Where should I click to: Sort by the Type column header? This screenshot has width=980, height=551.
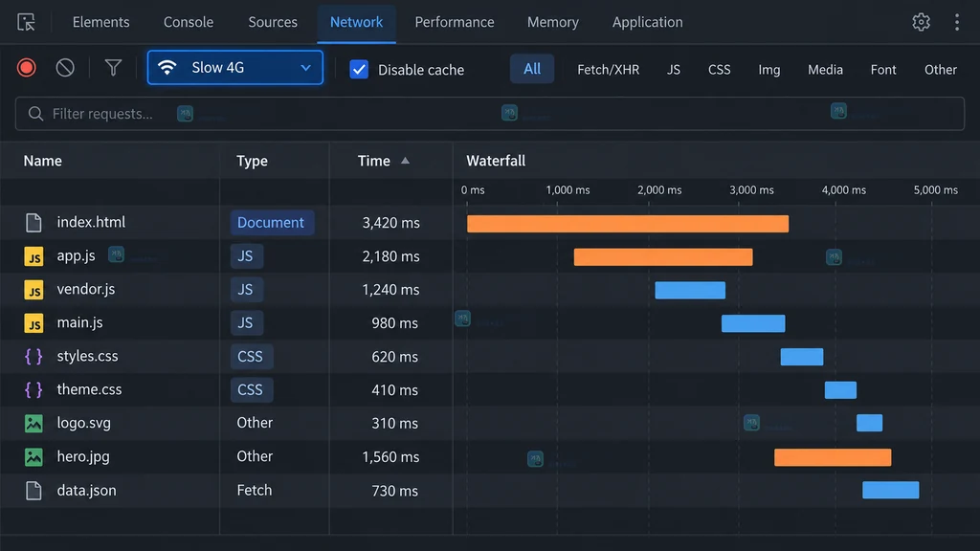coord(252,161)
